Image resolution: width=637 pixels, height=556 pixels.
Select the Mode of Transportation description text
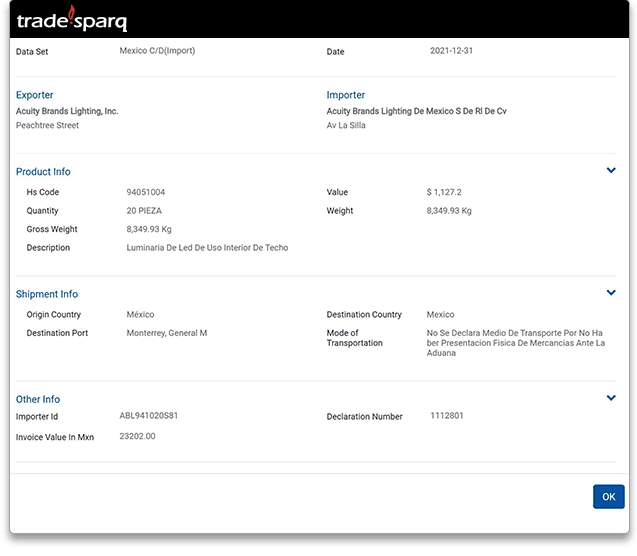(516, 343)
